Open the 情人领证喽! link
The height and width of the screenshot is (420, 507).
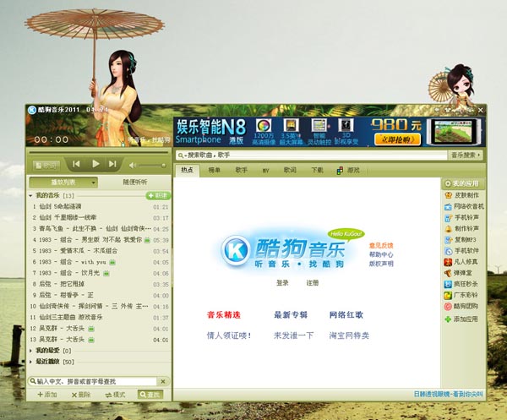[x=229, y=335]
